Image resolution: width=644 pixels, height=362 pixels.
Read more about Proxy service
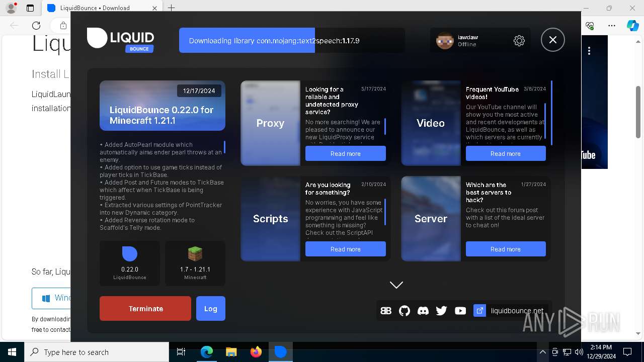346,153
